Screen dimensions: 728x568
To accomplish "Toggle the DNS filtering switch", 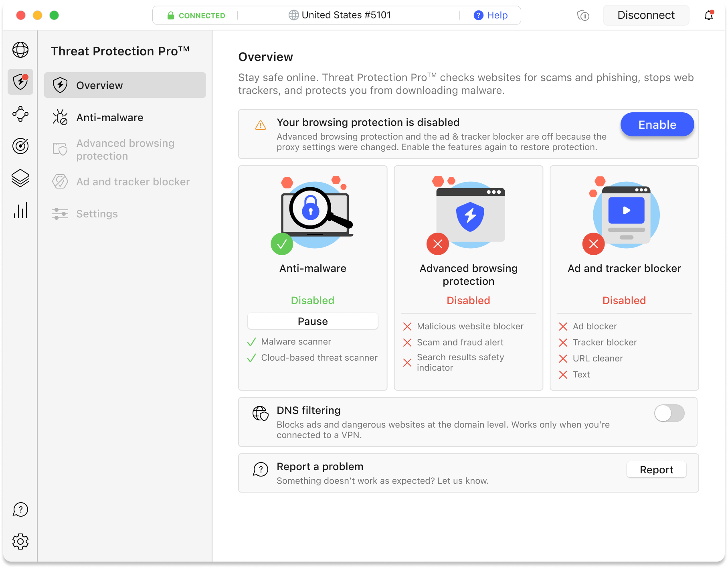I will 669,413.
